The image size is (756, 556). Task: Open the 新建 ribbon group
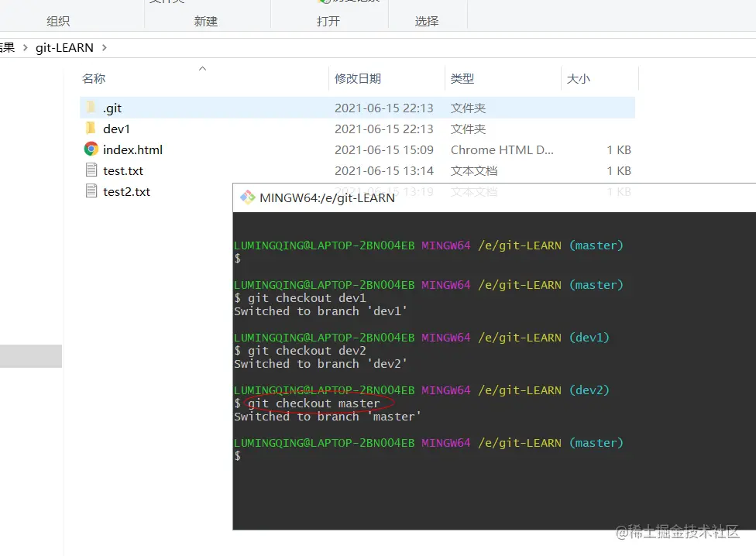206,21
